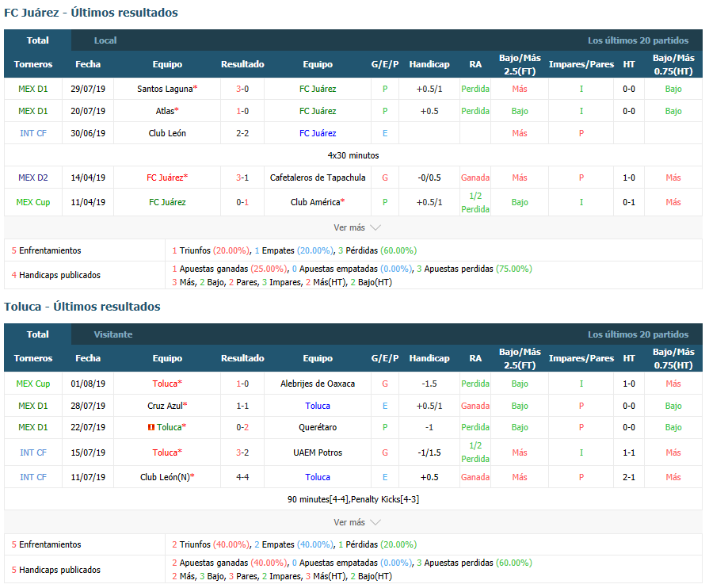Click FC Juárez in the 29/07/19 match

click(318, 89)
